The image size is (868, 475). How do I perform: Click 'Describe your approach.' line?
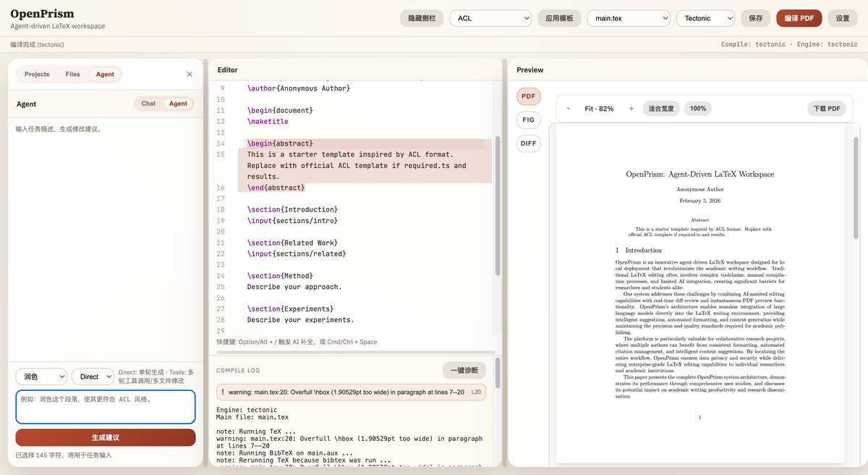coord(294,287)
